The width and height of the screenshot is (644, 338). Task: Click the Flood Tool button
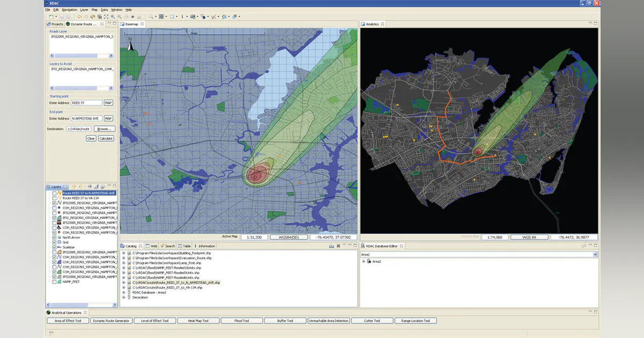coord(241,321)
